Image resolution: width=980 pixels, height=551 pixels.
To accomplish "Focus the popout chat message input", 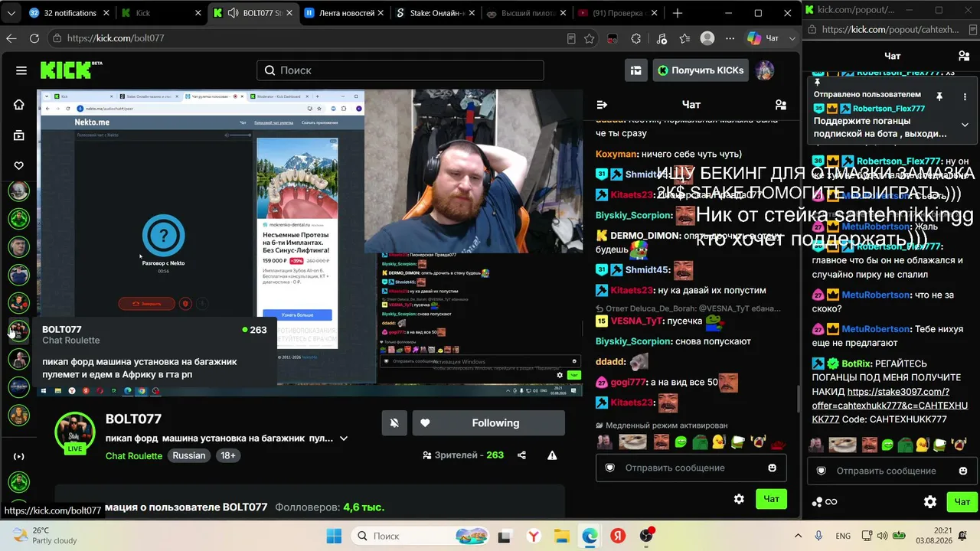I will pyautogui.click(x=893, y=471).
